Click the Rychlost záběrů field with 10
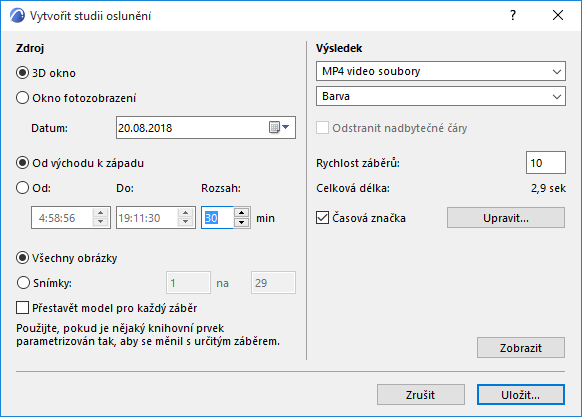 [x=546, y=162]
